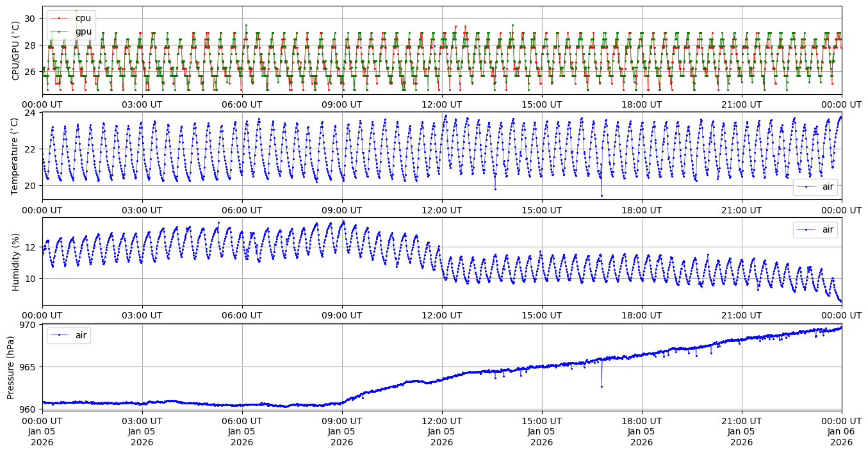Click the pressure outlier dip below 965 hPa
This screenshot has height=453, width=868.
pos(602,386)
